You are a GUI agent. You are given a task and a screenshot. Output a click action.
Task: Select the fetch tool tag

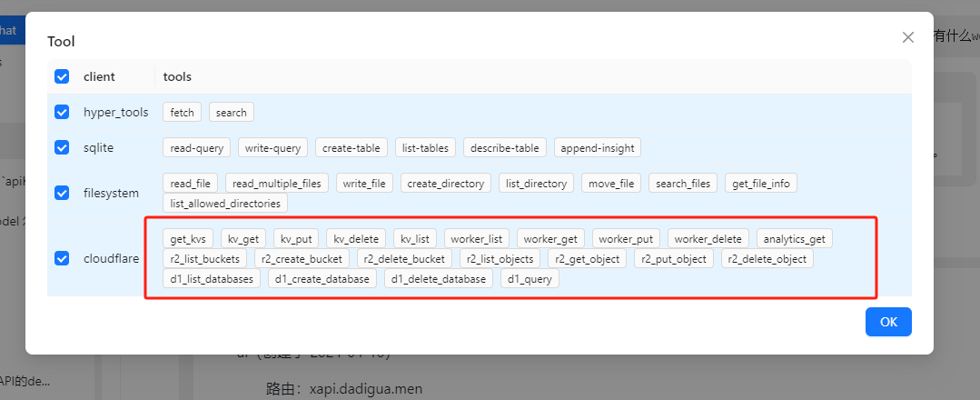pyautogui.click(x=183, y=113)
